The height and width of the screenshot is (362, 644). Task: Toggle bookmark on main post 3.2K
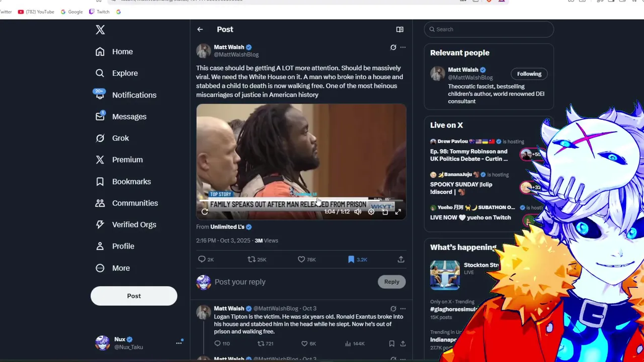(x=357, y=259)
